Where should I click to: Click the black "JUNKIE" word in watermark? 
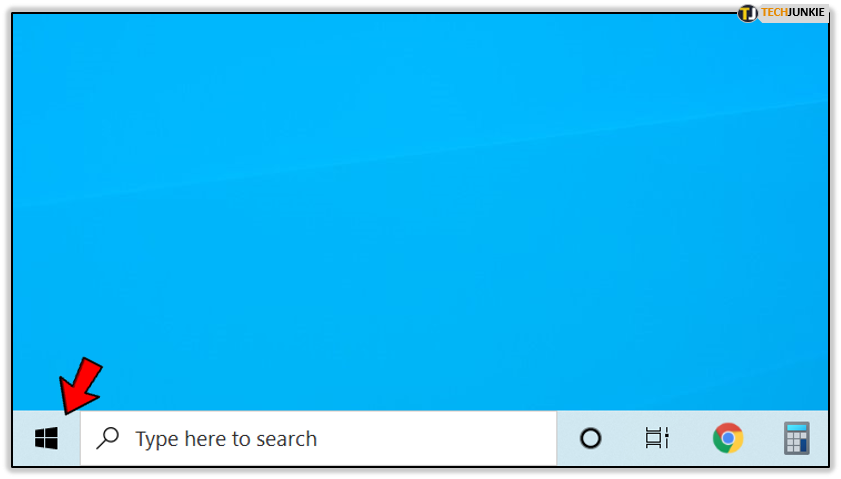(x=806, y=12)
